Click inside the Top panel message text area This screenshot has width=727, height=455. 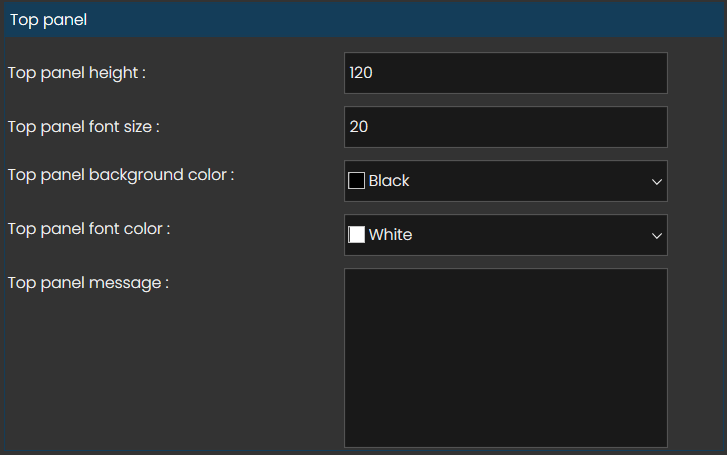(505, 357)
